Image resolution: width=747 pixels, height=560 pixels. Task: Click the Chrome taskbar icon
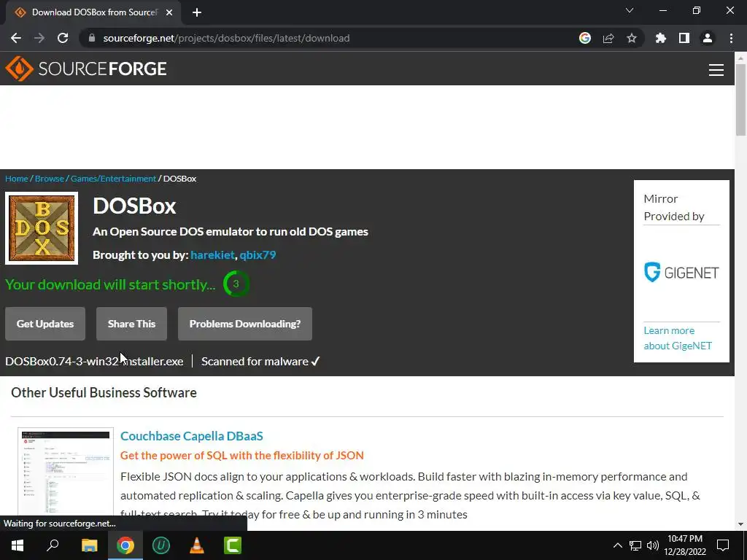[125, 545]
